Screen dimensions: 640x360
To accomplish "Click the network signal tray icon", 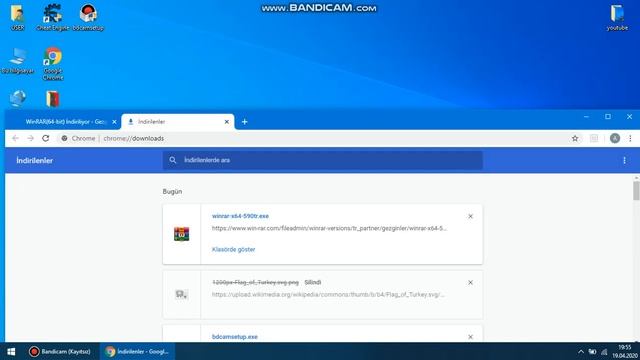I will click(604, 351).
